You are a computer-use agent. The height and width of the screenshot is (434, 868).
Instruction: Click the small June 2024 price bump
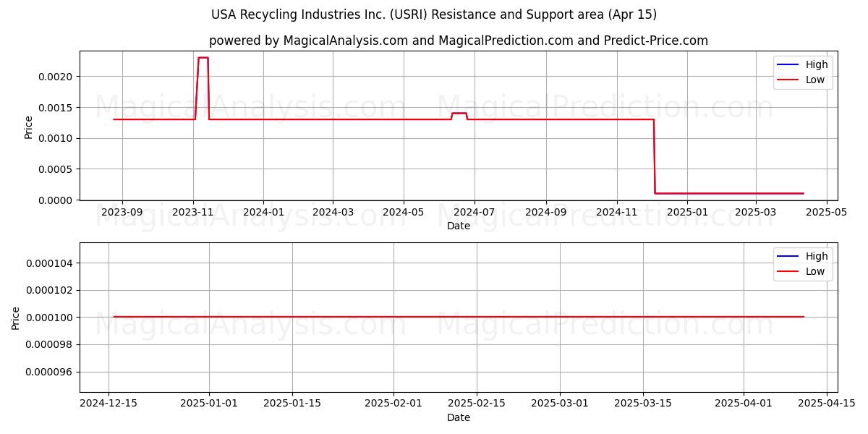coord(459,113)
